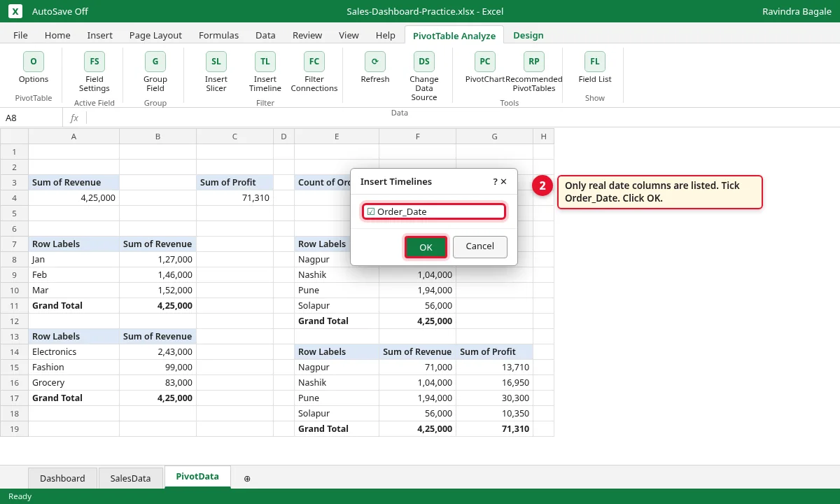Select row 11 header
Image resolution: width=840 pixels, height=504 pixels.
click(14, 306)
